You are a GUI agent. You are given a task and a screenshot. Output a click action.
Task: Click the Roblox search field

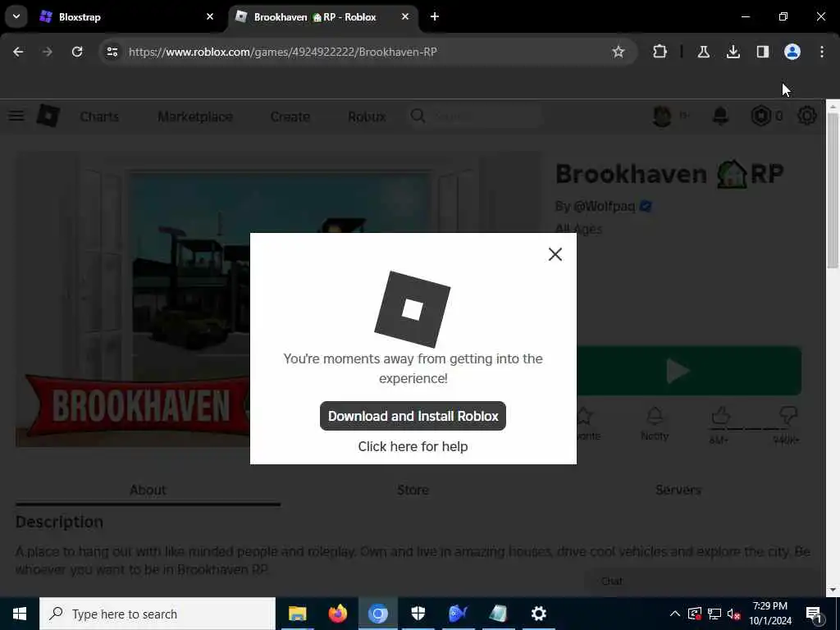coord(476,116)
